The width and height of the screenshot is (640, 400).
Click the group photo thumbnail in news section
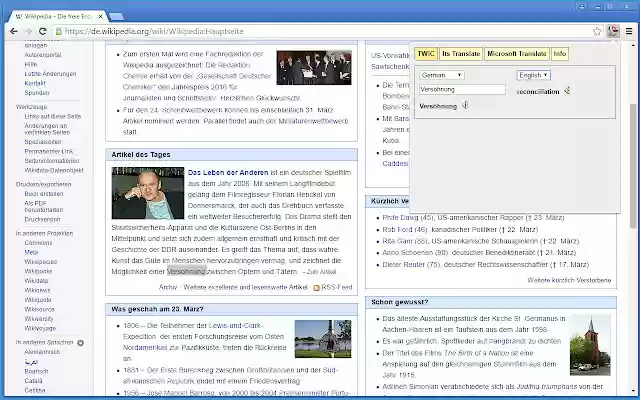click(314, 68)
